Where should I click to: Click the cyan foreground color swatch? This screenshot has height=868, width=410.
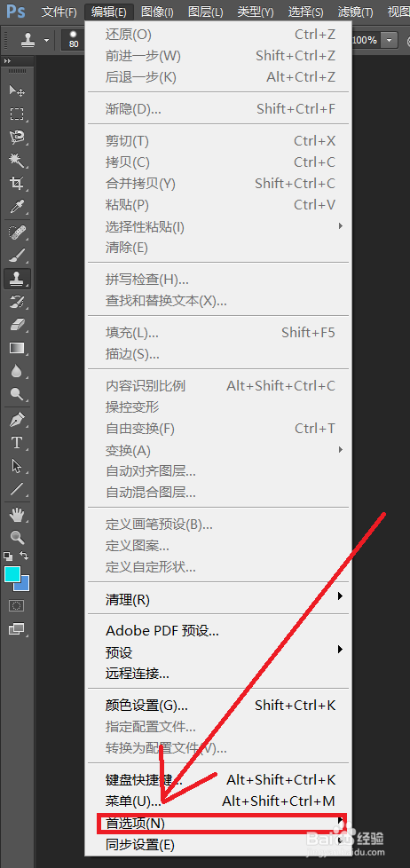tap(12, 574)
